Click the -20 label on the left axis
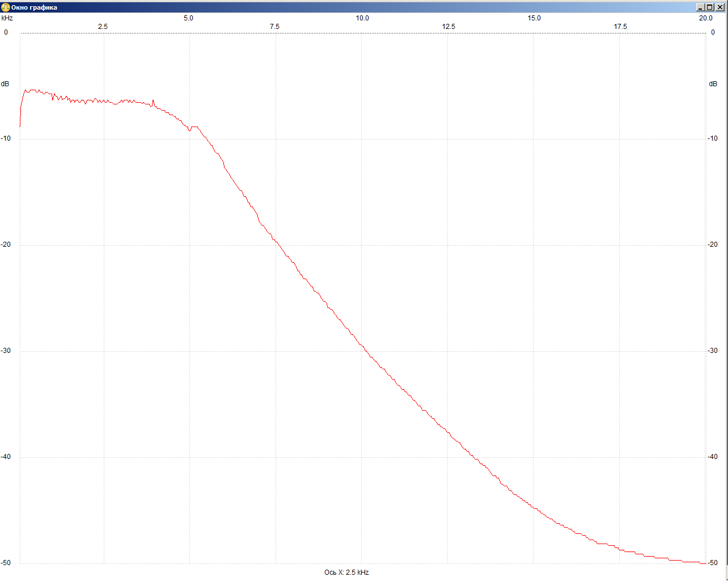This screenshot has width=728, height=581. pyautogui.click(x=6, y=245)
